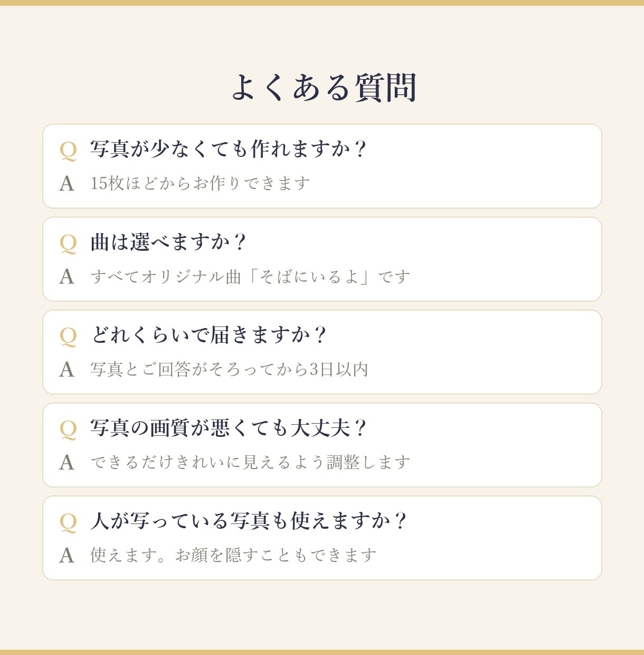Click the Q icon beside 写真の画質が悪くても大丈夫
The height and width of the screenshot is (655, 644).
(68, 429)
